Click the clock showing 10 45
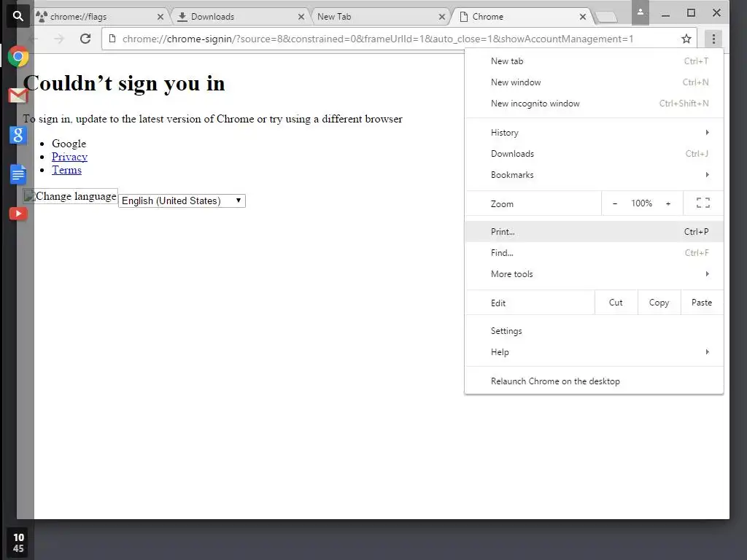Screen dimensions: 747x560 point(18,542)
